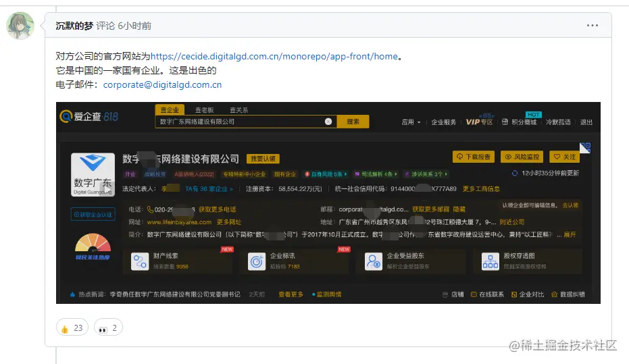
Task: Open the 沉默的梦 username profile
Action: [x=74, y=26]
